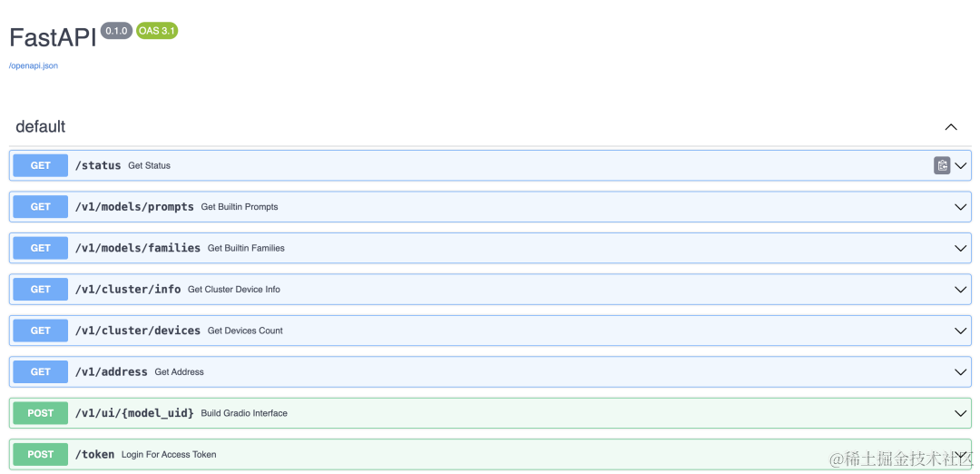This screenshot has height=474, width=980.
Task: Click the Get Devices Count description
Action: (245, 331)
